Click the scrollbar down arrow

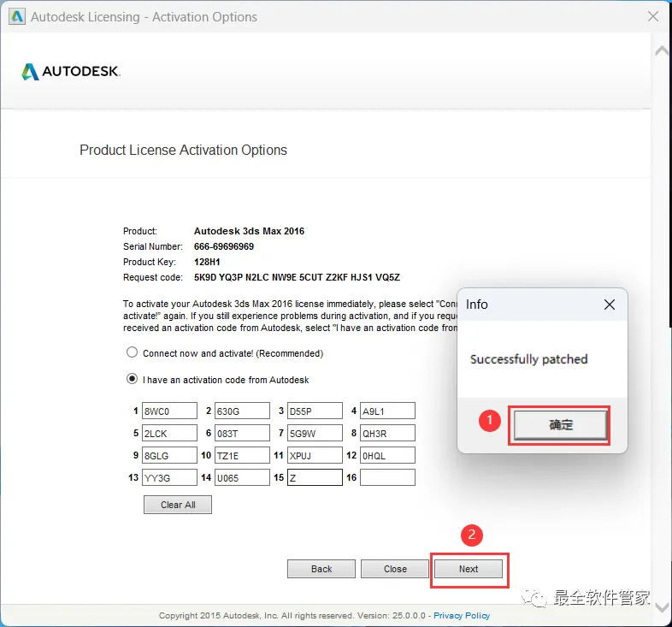tap(662, 606)
